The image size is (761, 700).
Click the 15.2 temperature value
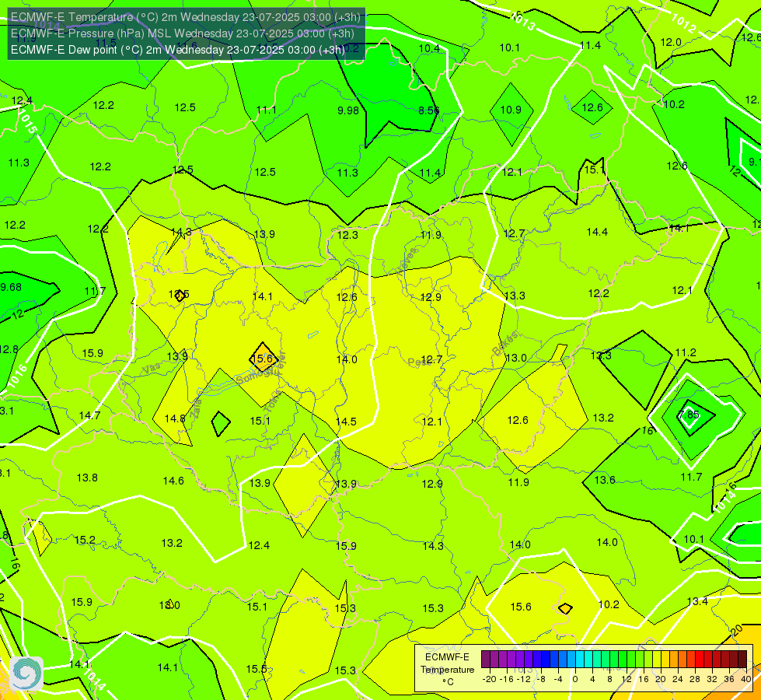85,541
